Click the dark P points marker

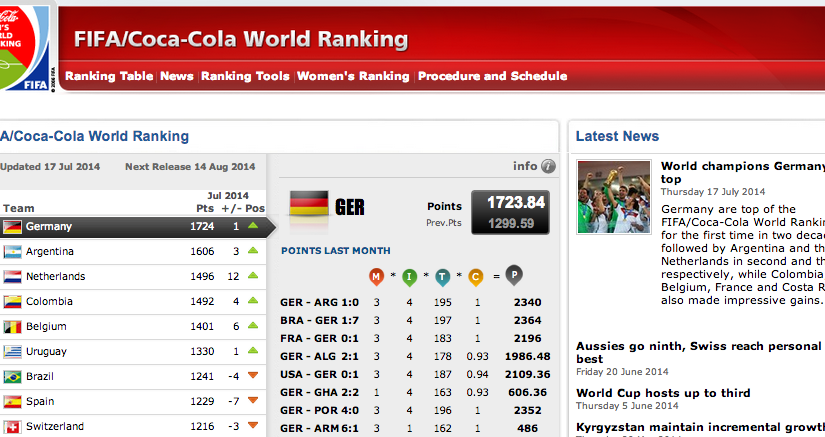click(x=514, y=276)
